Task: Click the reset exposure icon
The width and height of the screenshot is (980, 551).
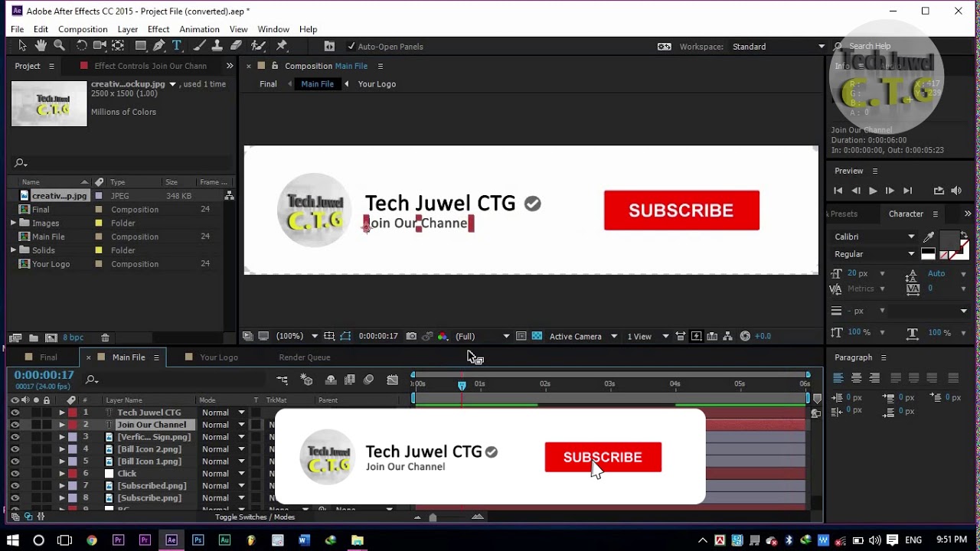Action: point(745,336)
